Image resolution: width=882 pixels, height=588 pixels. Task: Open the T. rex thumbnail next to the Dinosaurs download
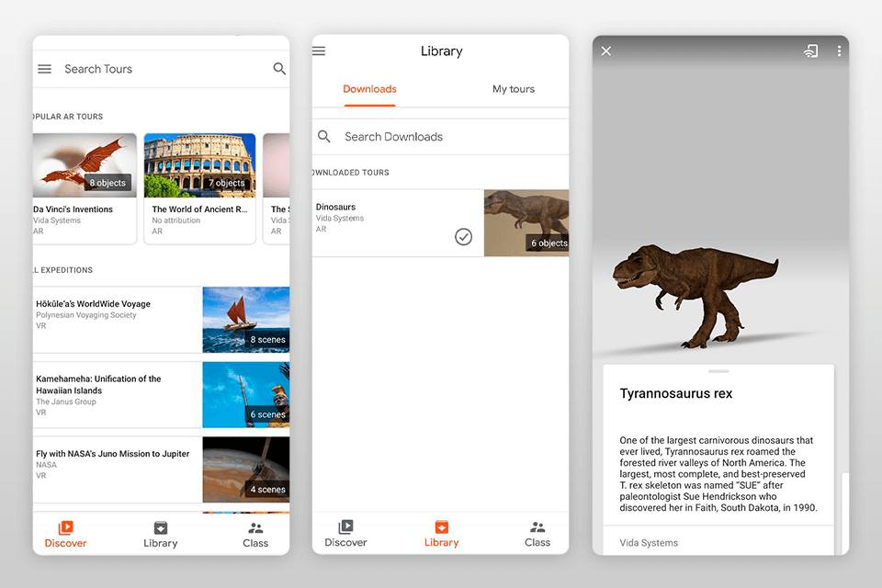click(x=526, y=222)
